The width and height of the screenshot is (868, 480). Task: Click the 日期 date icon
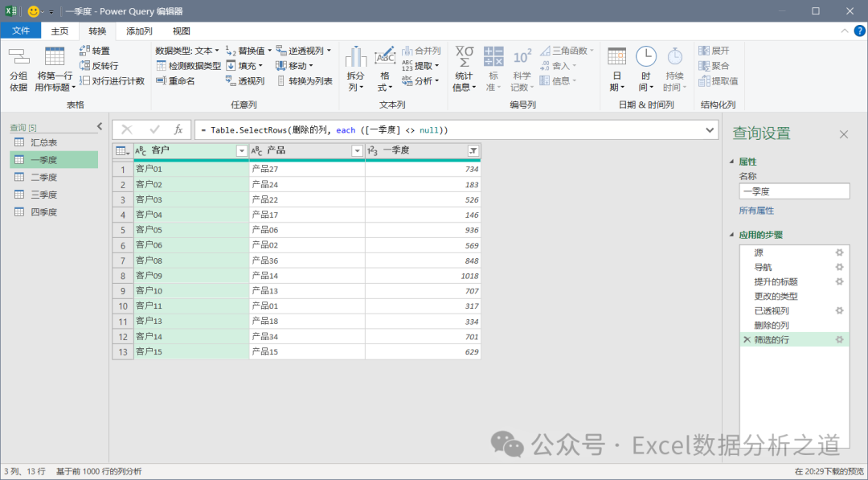(616, 57)
